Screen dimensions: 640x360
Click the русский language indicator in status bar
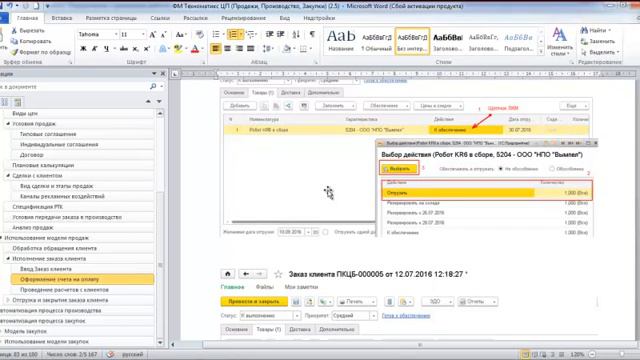pos(132,354)
